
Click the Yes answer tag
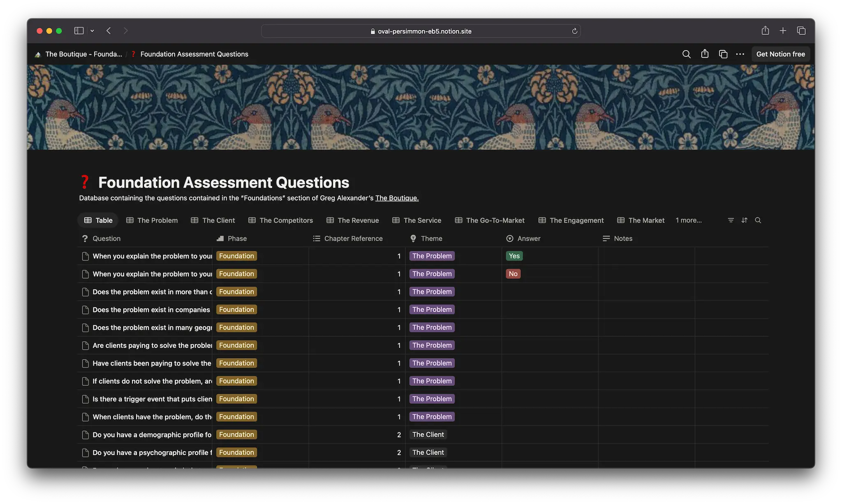pyautogui.click(x=514, y=256)
